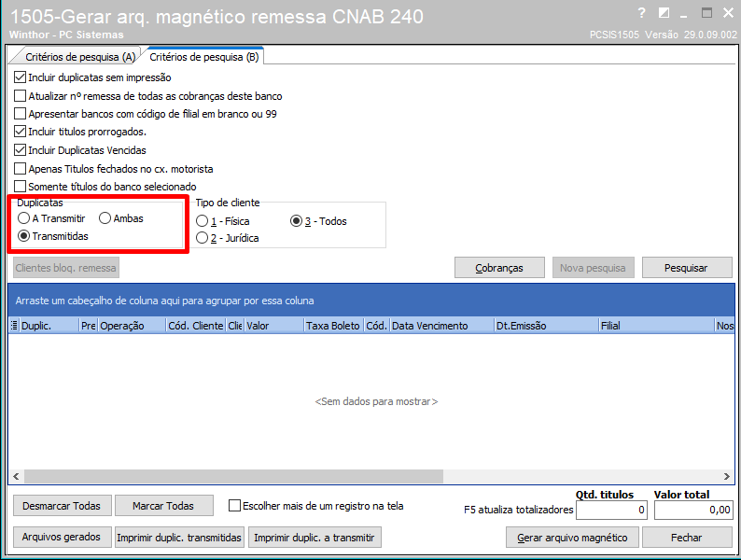Sort by the Filial column header

point(656,326)
